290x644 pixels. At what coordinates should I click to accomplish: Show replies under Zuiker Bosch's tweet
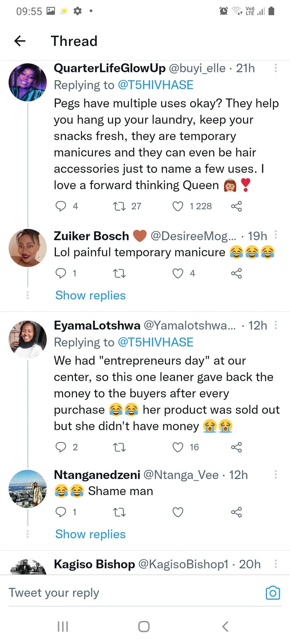[91, 295]
